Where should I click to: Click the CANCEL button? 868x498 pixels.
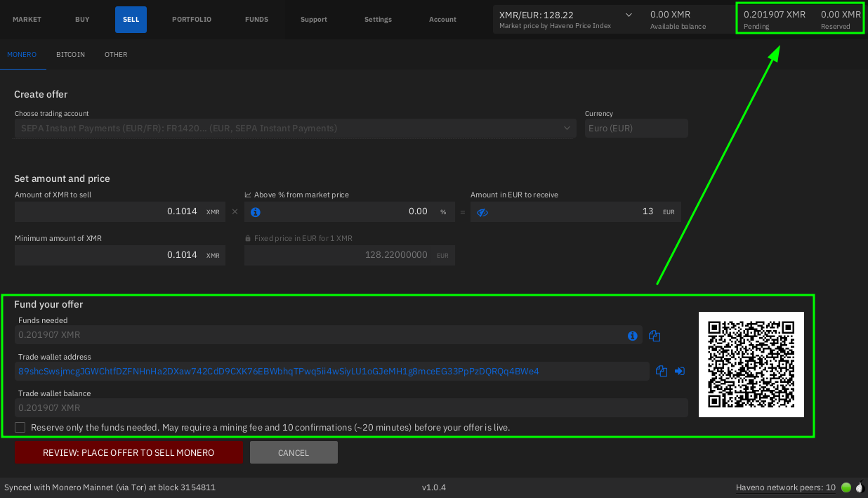coord(294,452)
